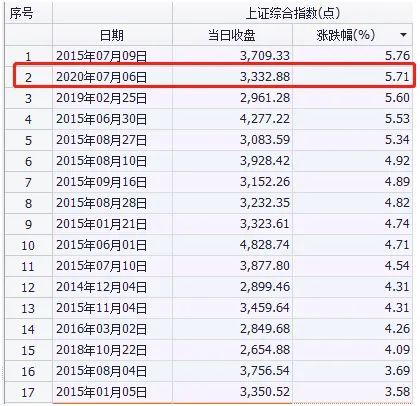Click percentage change 5.76
Viewport: 420px width, 406px height.
[x=397, y=55]
